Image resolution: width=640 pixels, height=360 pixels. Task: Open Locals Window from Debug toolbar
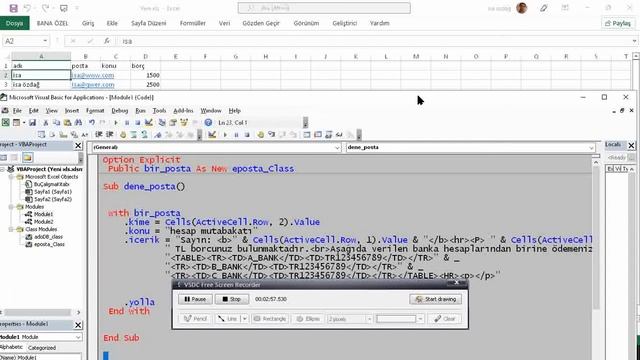point(307,134)
